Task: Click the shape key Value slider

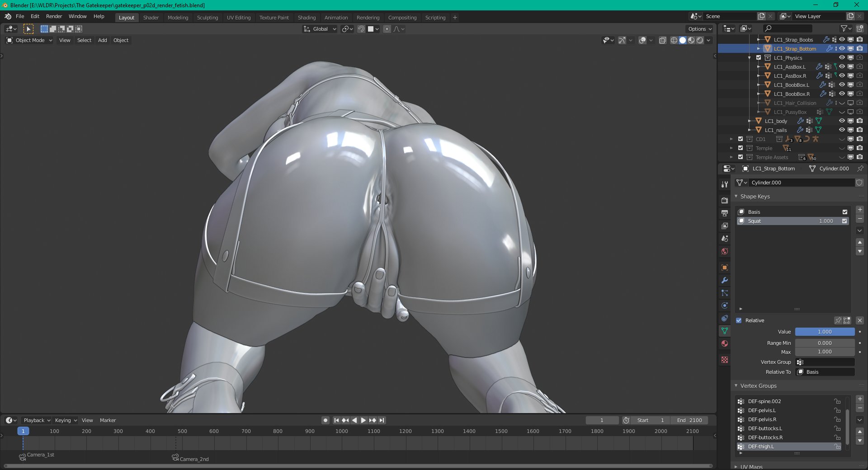Action: tap(825, 332)
